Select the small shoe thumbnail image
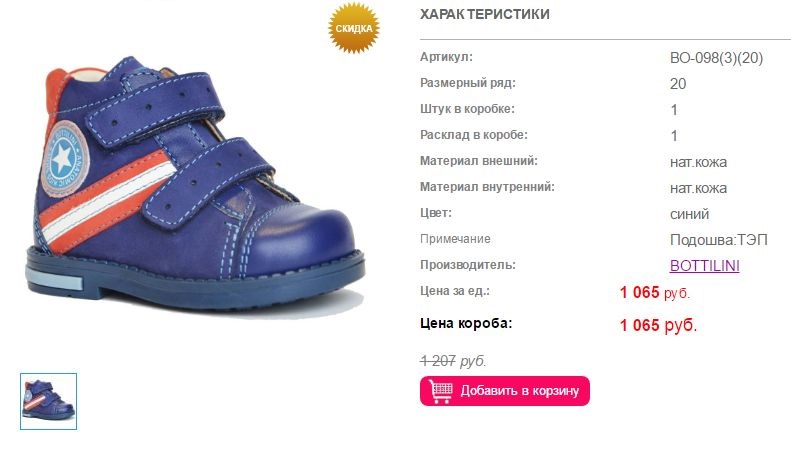Viewport: 791px width, 454px height. [48, 402]
